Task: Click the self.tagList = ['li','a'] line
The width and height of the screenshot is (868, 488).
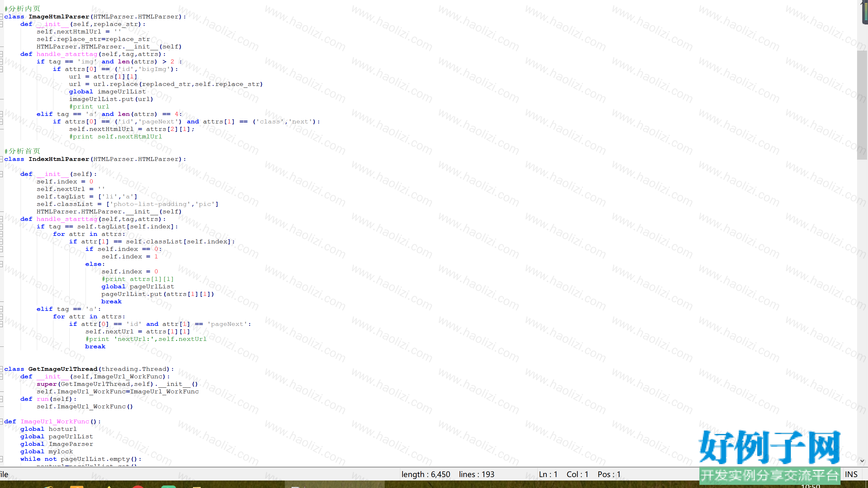Action: click(87, 196)
